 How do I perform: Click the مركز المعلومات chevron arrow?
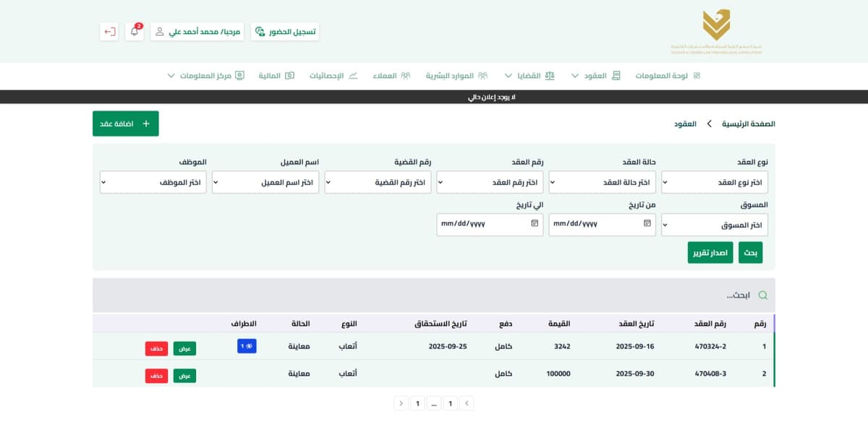point(171,76)
